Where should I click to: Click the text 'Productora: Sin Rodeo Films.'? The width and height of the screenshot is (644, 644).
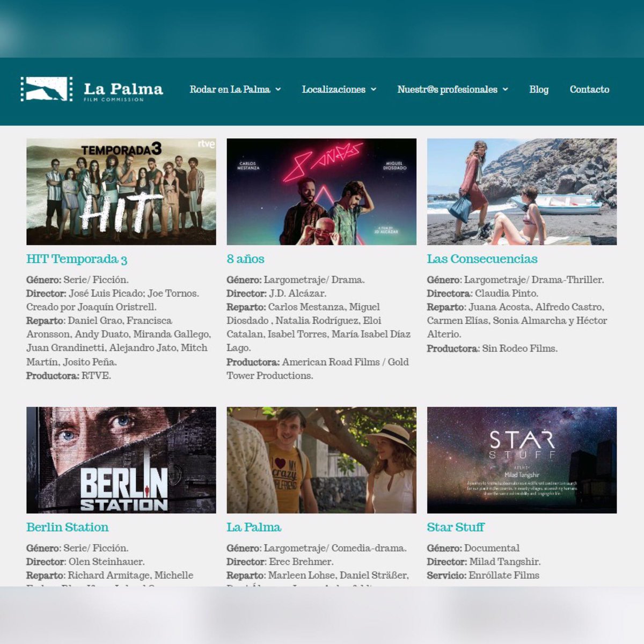click(x=492, y=348)
